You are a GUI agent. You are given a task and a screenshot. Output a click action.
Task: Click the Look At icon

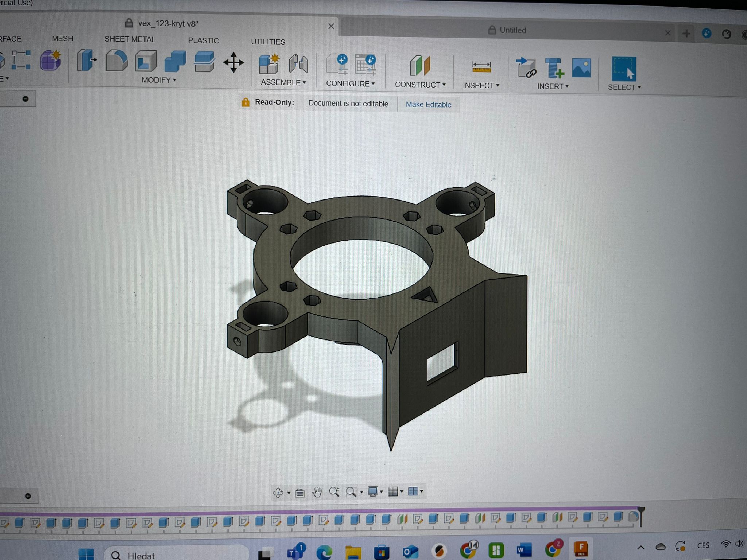pos(300,493)
